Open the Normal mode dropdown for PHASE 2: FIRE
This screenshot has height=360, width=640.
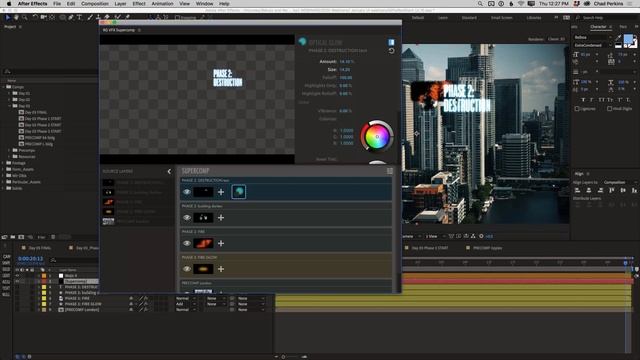[186, 298]
